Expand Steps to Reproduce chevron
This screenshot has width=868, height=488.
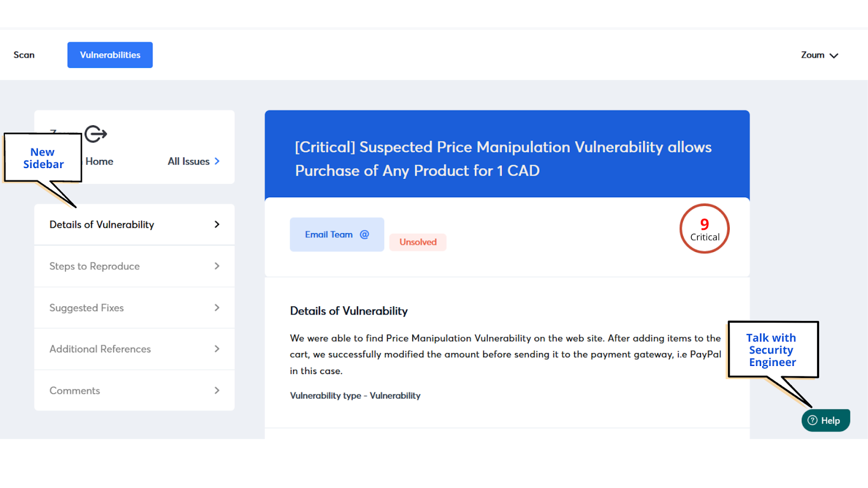217,266
